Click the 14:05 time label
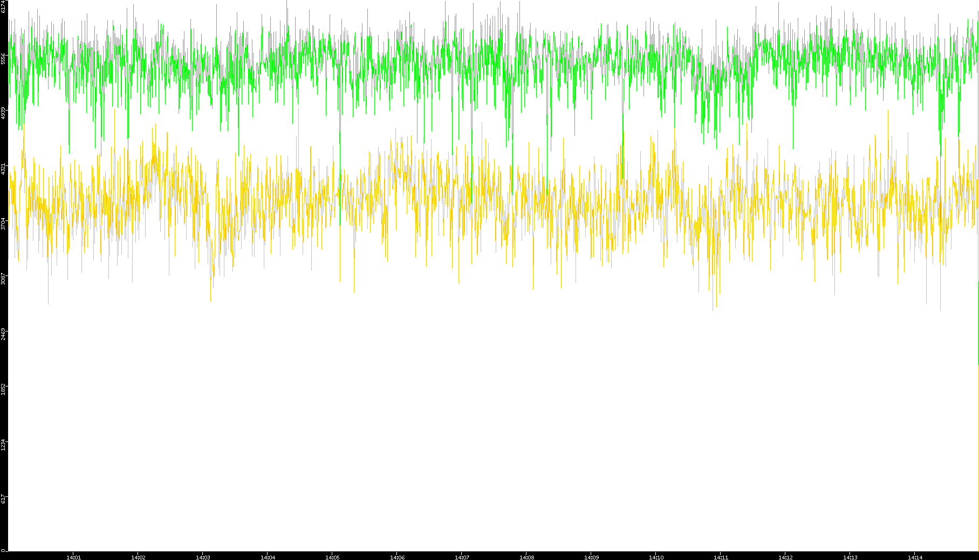 (x=332, y=557)
